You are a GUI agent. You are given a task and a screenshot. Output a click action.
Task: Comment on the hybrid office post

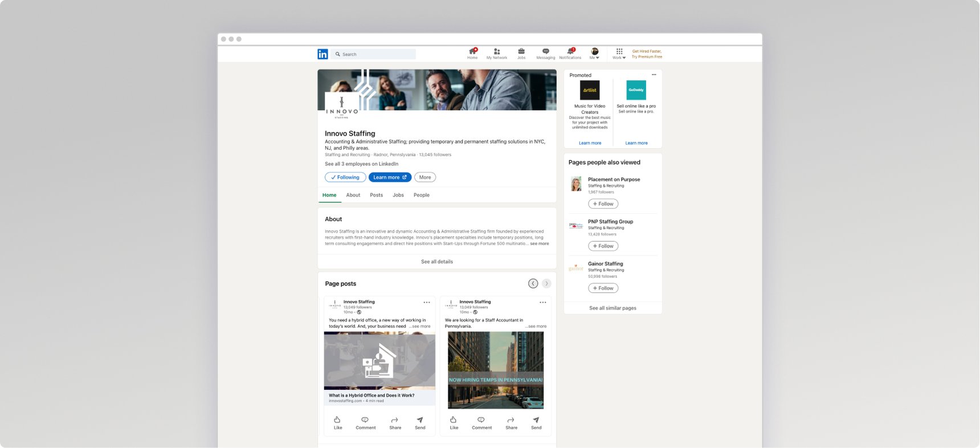click(366, 423)
